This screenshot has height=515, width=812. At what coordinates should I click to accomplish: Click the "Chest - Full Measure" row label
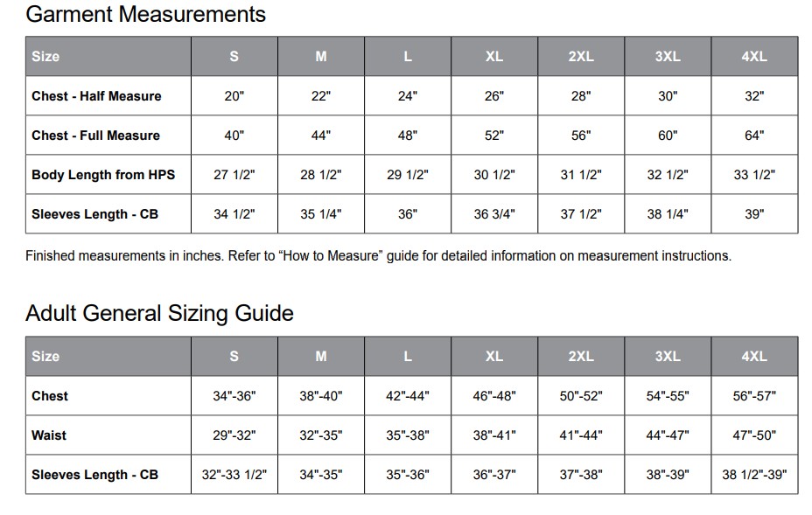tap(95, 136)
